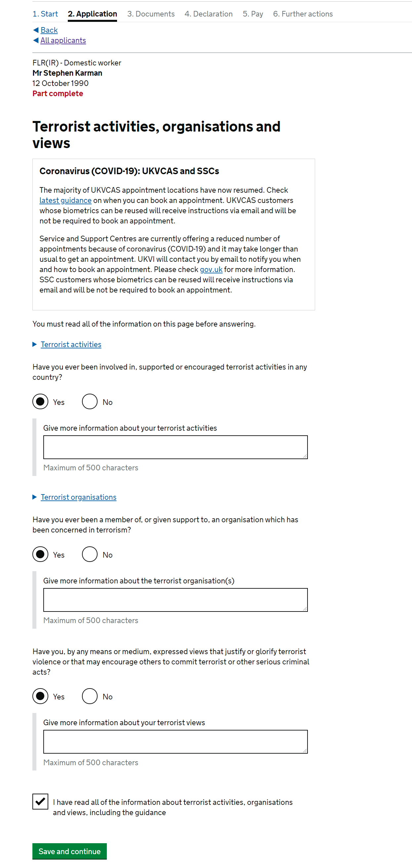The width and height of the screenshot is (412, 868).
Task: Click the Back arrow icon
Action: (x=36, y=30)
